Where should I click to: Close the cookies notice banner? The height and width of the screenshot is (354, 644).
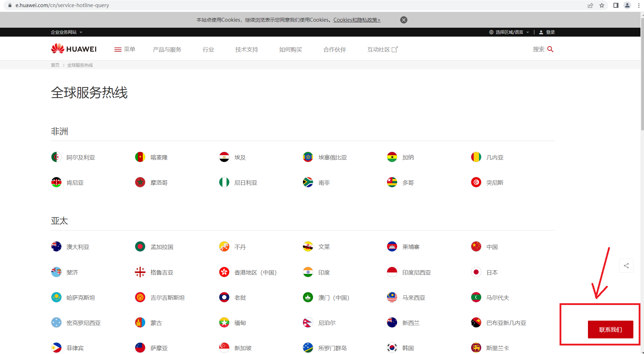[x=404, y=20]
